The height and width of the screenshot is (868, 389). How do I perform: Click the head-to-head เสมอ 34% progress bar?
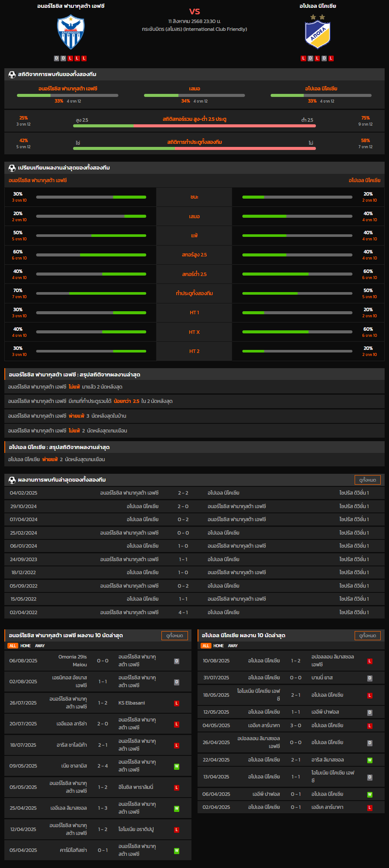(194, 95)
